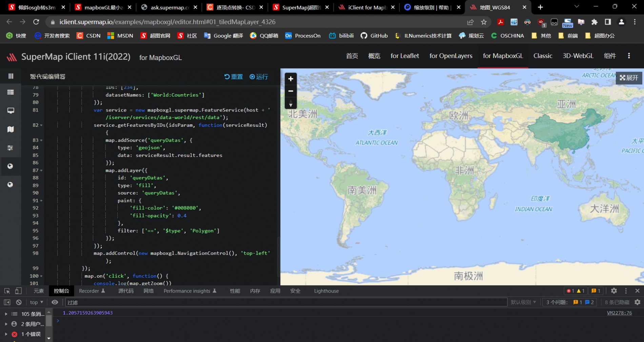Click 重置 to reset the code

[x=234, y=77]
